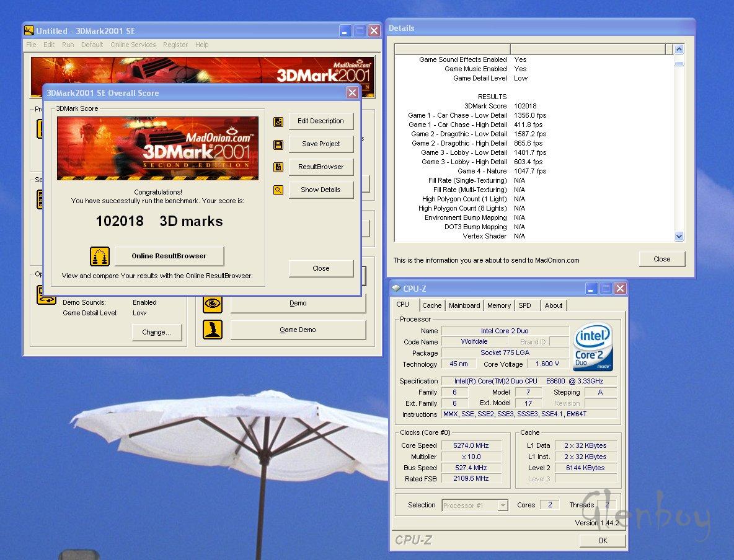
Task: Click the Details list scroll down arrow
Action: 679,236
